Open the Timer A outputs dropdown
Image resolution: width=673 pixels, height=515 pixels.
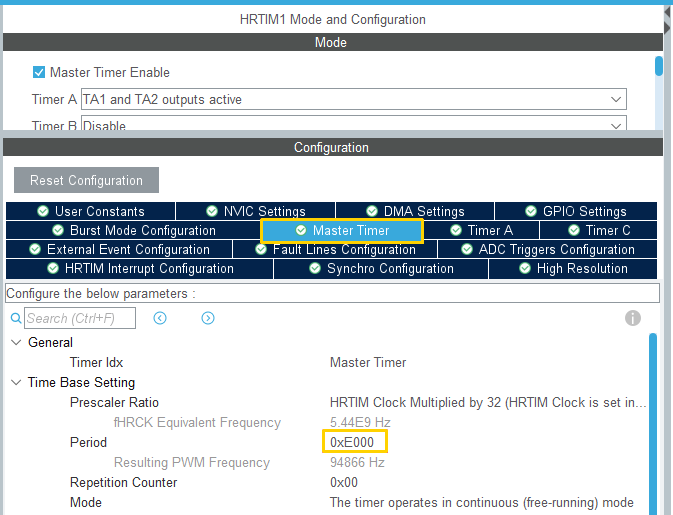point(354,99)
